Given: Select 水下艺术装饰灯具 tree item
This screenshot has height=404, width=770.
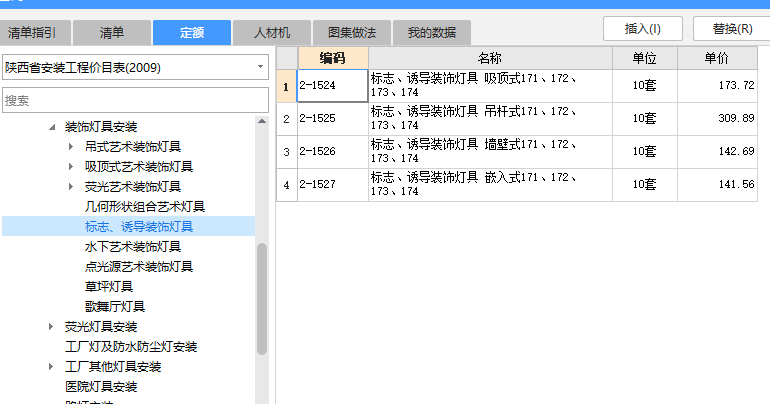Looking at the screenshot, I should [133, 246].
